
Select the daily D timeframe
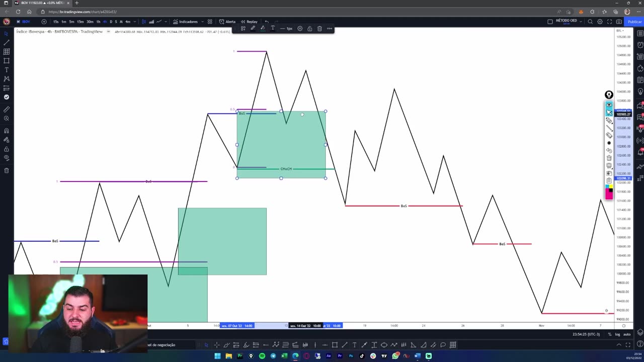[x=111, y=22]
